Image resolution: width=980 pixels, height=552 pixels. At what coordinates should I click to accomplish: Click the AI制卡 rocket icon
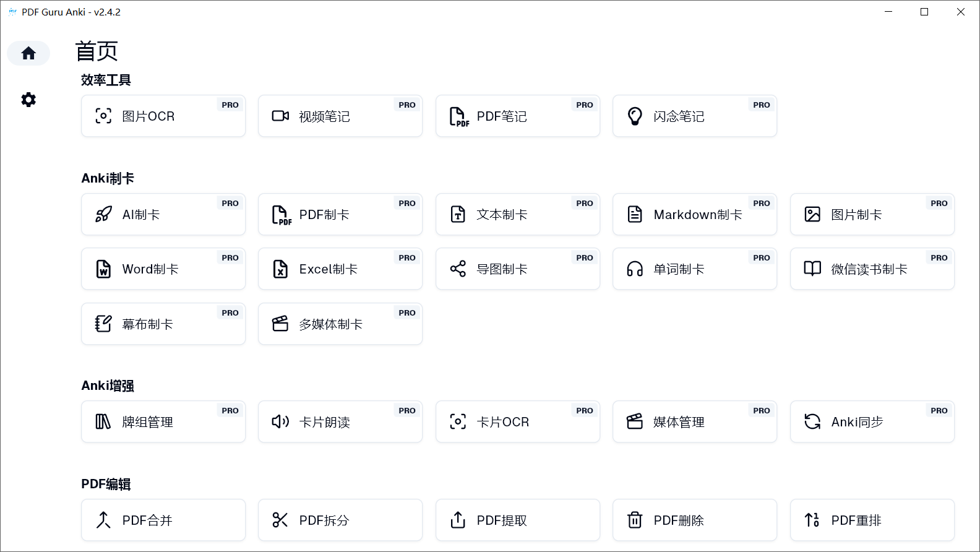103,214
